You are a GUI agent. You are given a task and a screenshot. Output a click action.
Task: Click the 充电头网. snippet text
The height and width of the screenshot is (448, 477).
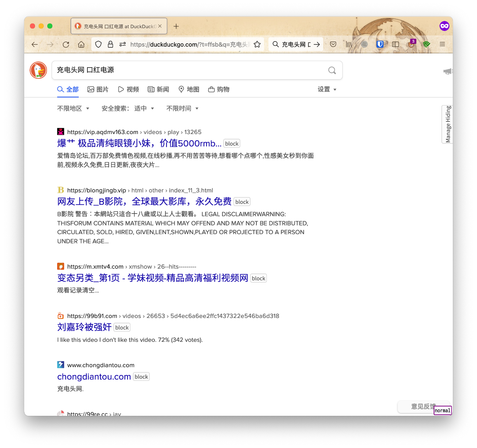[x=70, y=389]
